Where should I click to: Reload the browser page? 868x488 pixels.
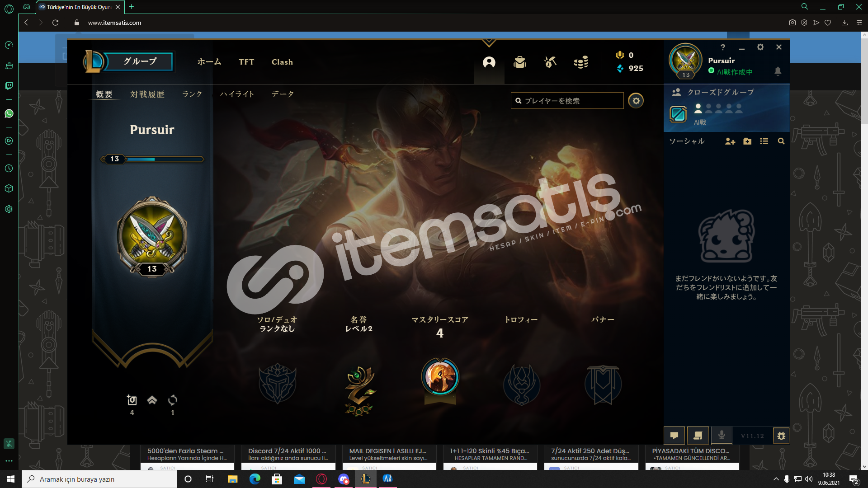tap(55, 23)
